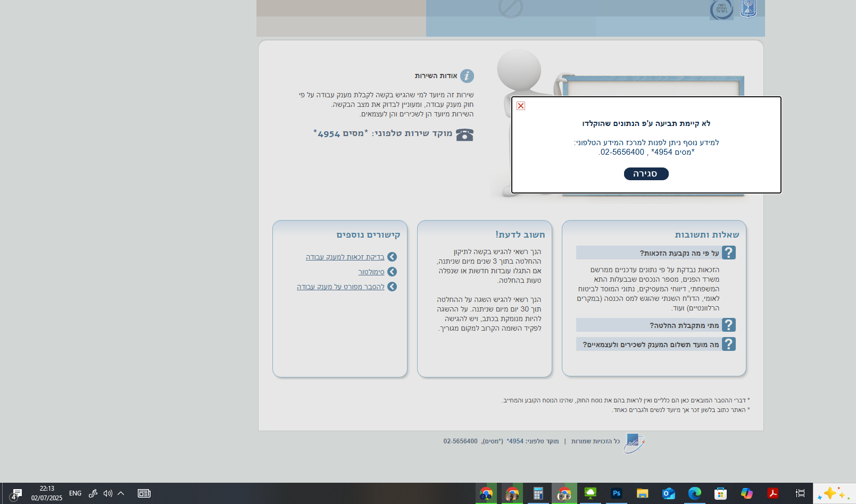Open Microsoft Edge from the taskbar
856x504 pixels.
coord(694,493)
